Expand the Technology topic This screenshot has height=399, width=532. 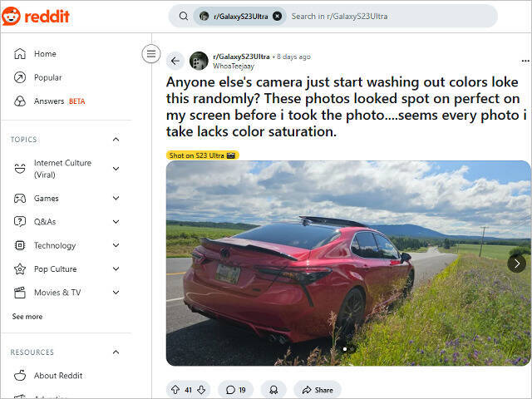(116, 246)
